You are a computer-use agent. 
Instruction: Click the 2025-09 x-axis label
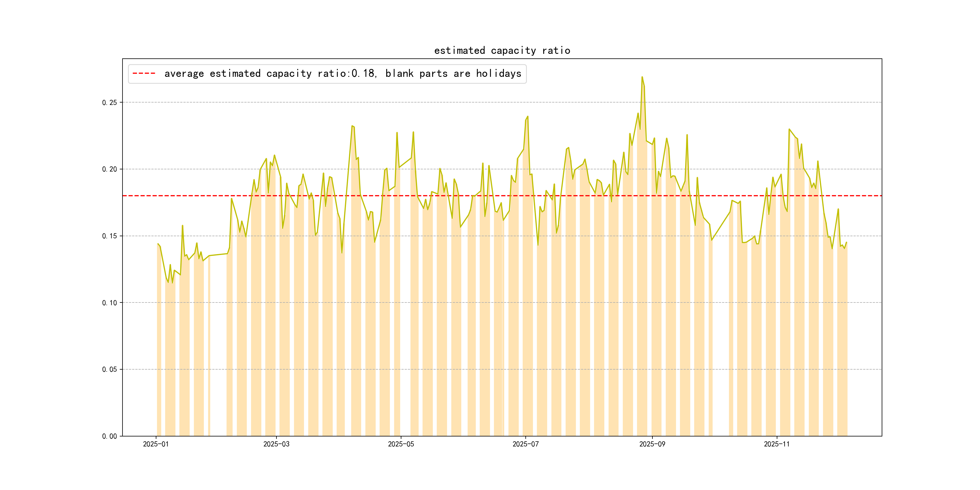[x=652, y=444]
